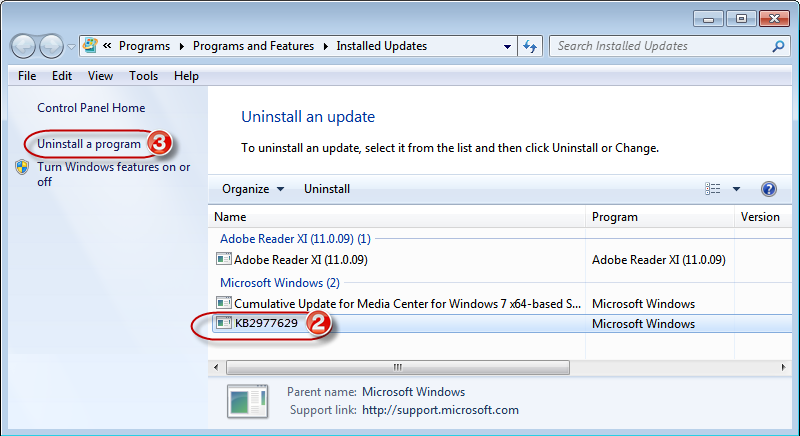The height and width of the screenshot is (436, 800).
Task: Maximize the Installed Updates window
Action: (741, 19)
